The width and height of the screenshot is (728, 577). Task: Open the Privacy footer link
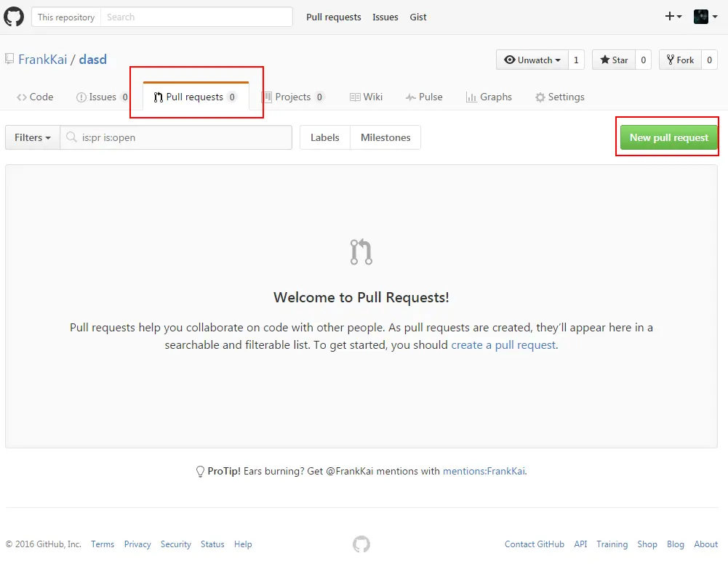click(x=137, y=544)
